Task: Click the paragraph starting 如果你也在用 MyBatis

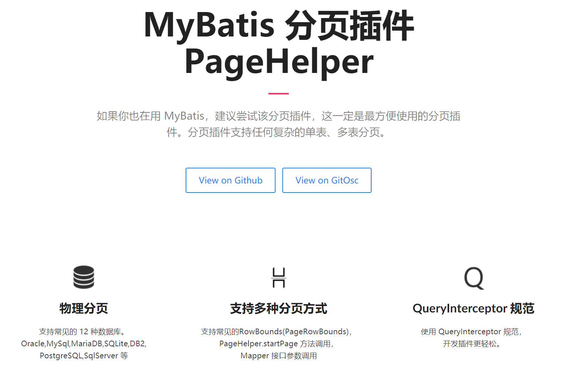Action: click(x=279, y=124)
